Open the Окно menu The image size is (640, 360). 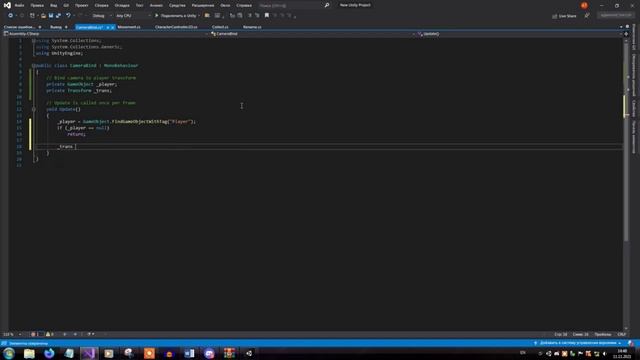click(225, 6)
